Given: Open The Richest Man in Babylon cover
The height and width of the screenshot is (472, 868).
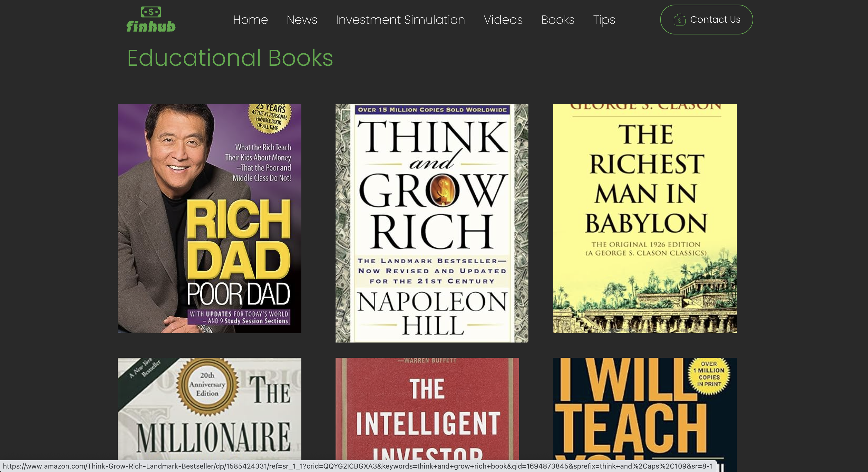Looking at the screenshot, I should [645, 218].
